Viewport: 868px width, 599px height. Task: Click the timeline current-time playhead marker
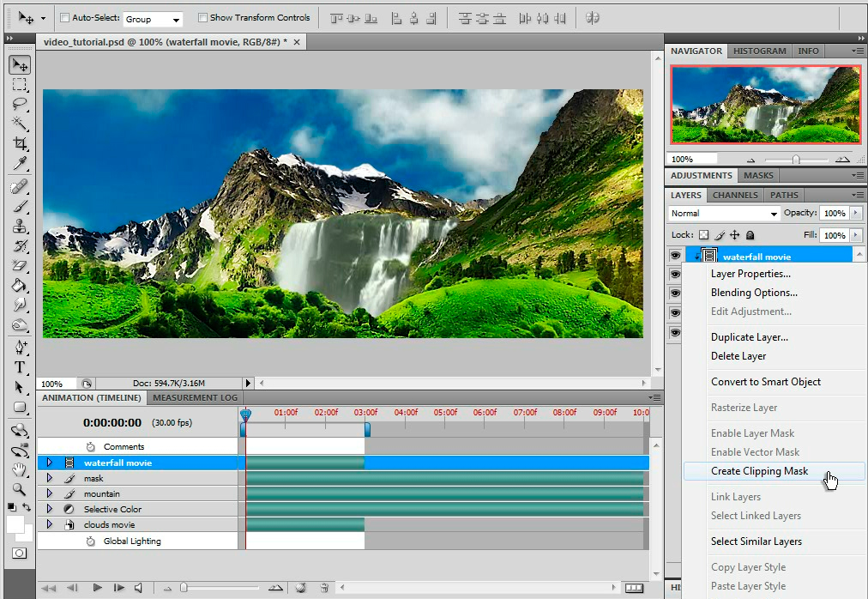click(x=246, y=414)
